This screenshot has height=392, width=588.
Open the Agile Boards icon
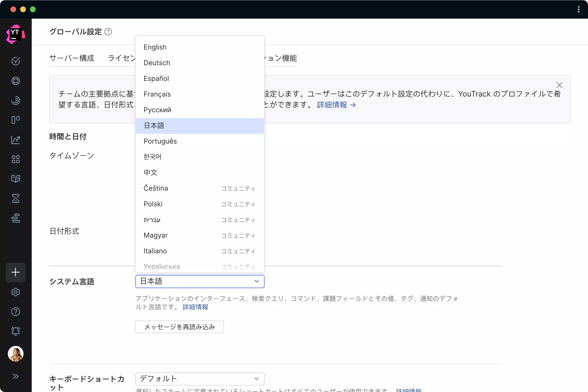click(15, 120)
